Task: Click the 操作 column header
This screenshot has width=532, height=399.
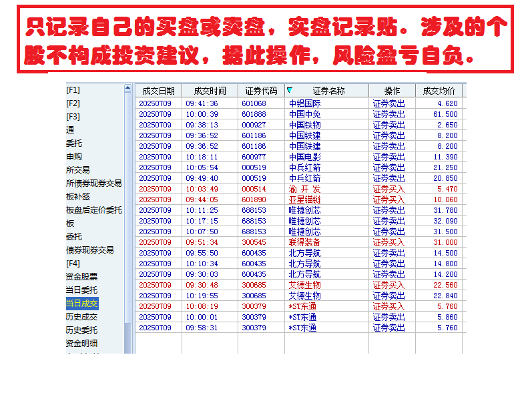Action: coord(392,91)
